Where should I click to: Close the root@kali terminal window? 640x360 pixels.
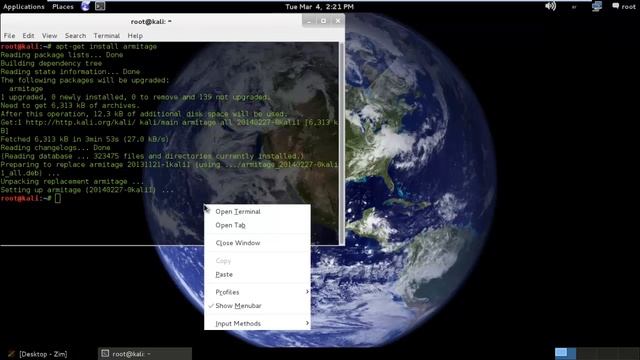(338, 21)
